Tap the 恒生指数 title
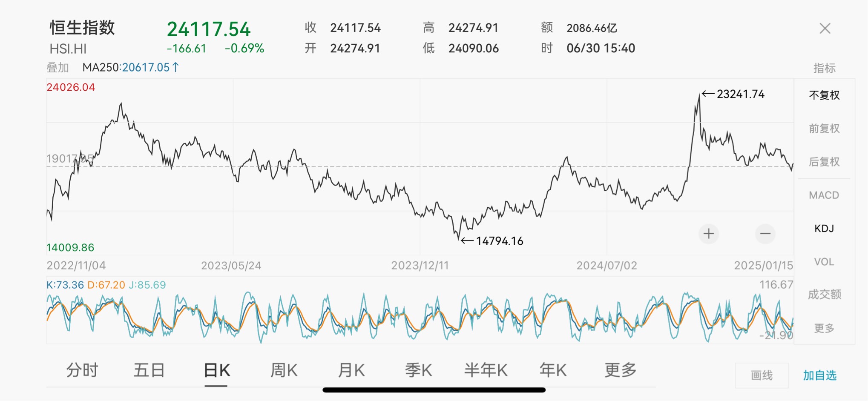This screenshot has height=401, width=868. (82, 28)
